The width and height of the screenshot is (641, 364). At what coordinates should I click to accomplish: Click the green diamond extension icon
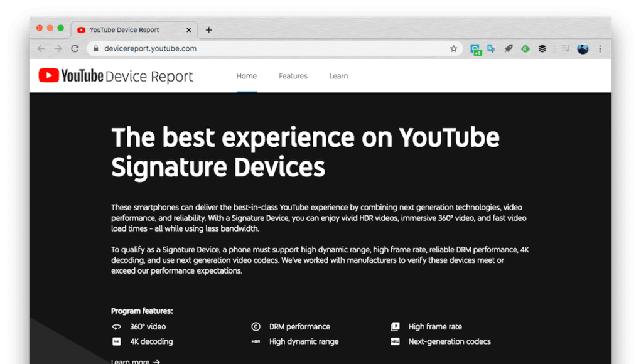point(525,48)
